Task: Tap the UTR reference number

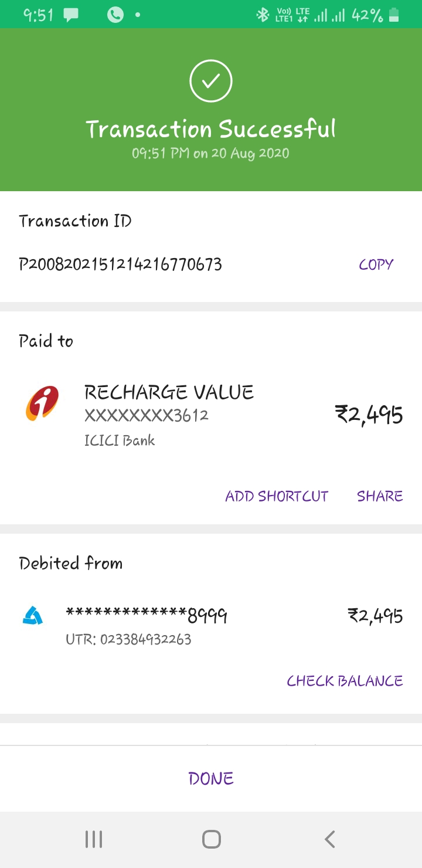Action: tap(129, 639)
